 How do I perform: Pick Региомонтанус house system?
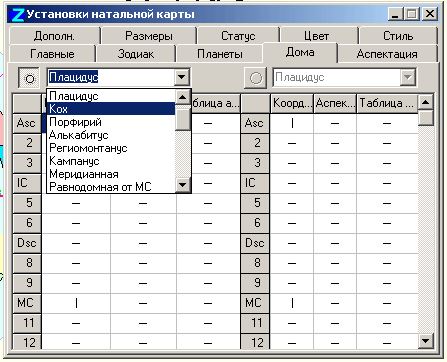[x=111, y=148]
